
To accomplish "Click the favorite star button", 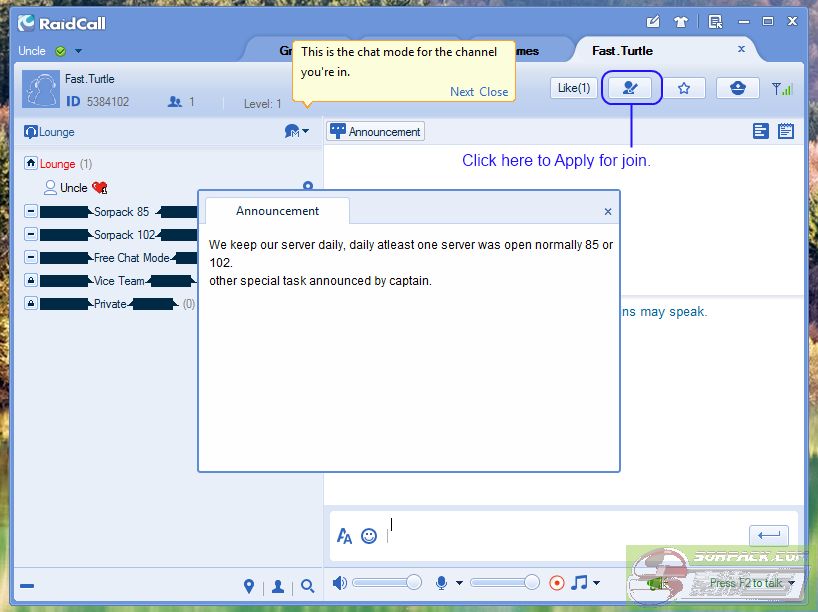I will 684,88.
